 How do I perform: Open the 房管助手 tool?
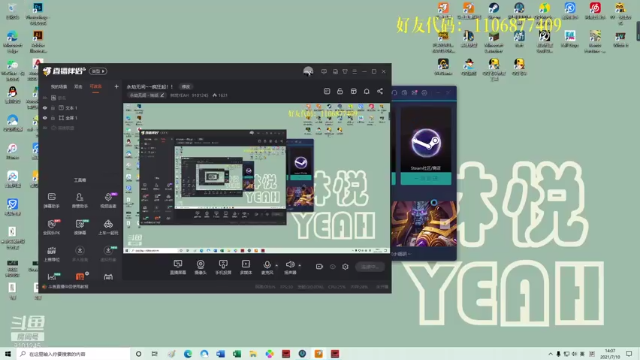tap(80, 200)
